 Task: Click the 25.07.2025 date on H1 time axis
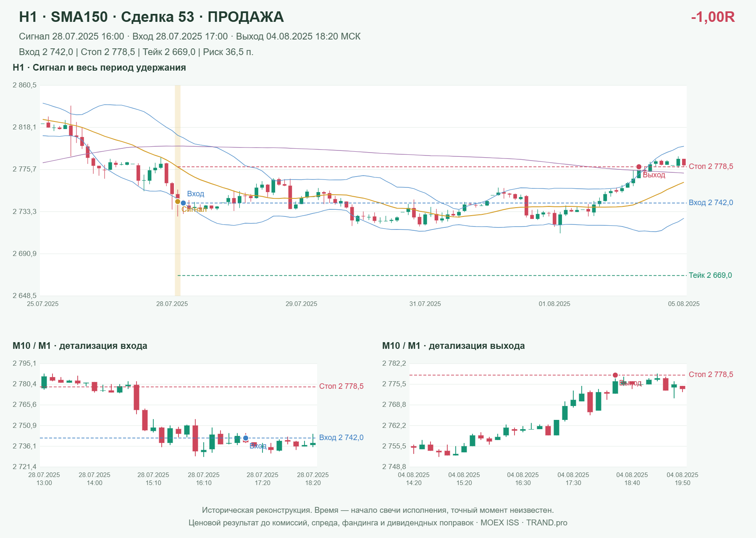coord(43,304)
